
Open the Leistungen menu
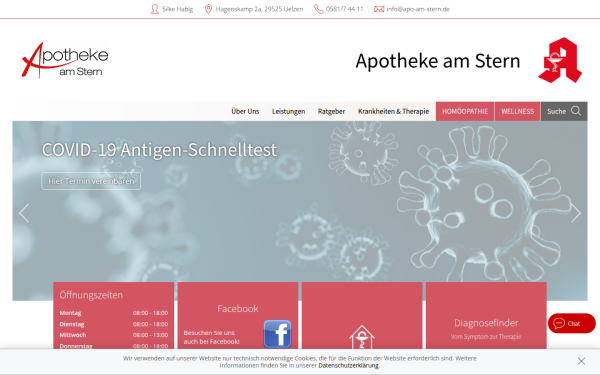(289, 111)
